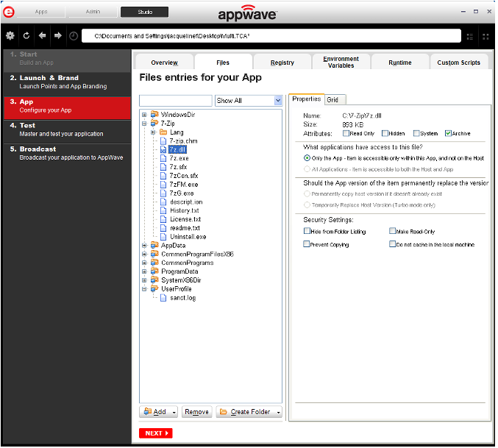
Task: Click the 7zFM.exe file icon
Action: click(x=163, y=185)
